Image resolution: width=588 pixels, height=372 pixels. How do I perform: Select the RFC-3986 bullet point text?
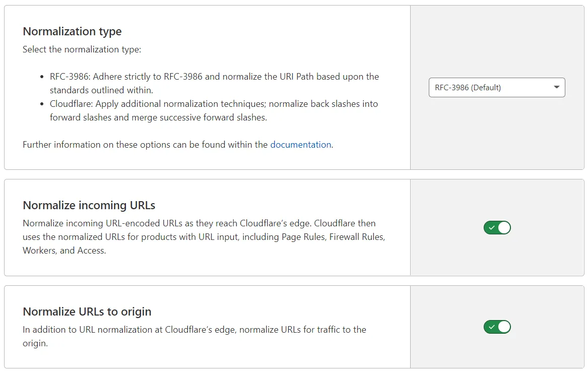(x=214, y=77)
